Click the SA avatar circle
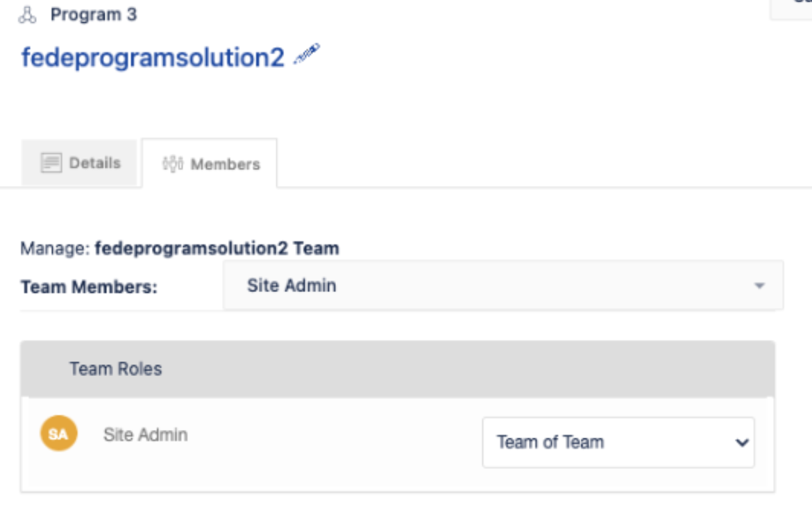Screen dimensions: 812x523 click(x=59, y=434)
